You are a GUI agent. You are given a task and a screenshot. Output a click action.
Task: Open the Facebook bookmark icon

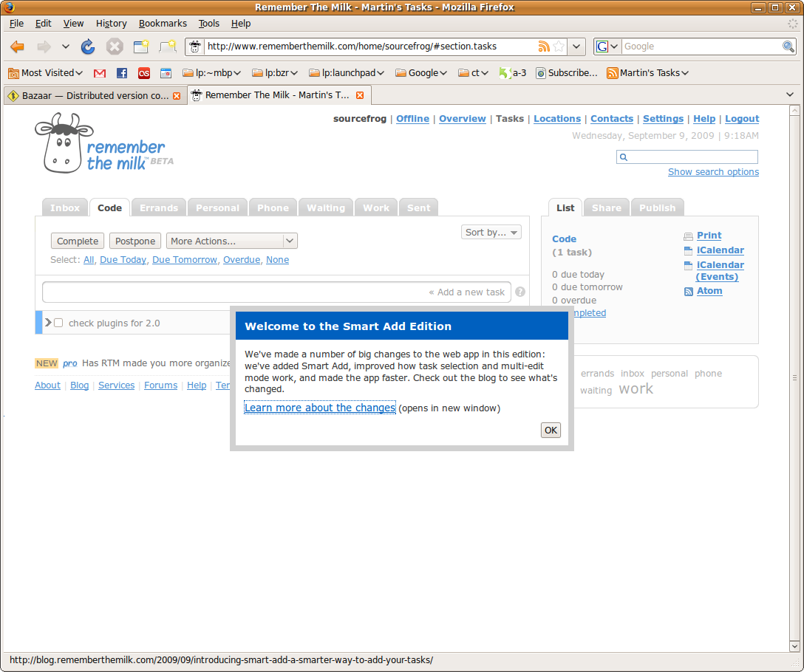point(121,73)
